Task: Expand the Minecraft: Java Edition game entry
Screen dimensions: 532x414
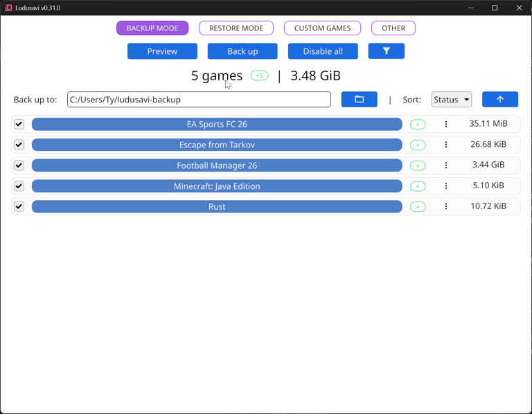Action: [217, 186]
